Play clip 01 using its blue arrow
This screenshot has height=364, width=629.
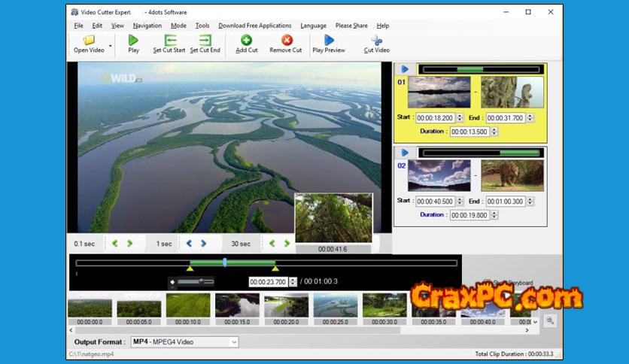coord(405,69)
